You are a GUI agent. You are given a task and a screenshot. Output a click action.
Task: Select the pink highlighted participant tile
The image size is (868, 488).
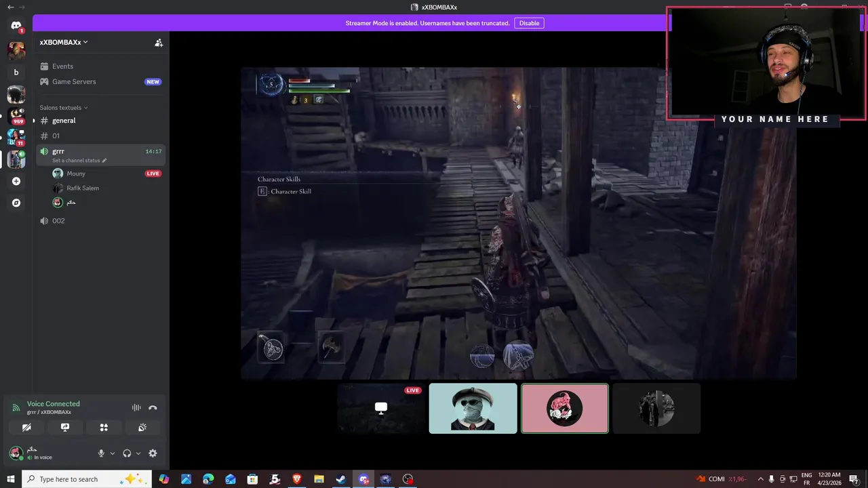click(x=564, y=408)
